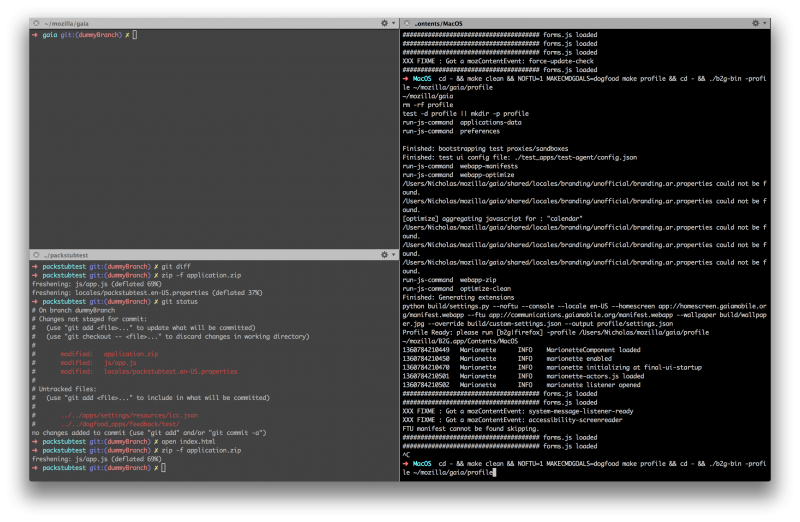Click 'modified: locales/packstubtest.en-US.properties' entry
Viewport: 800px width, 522px height.
click(149, 371)
